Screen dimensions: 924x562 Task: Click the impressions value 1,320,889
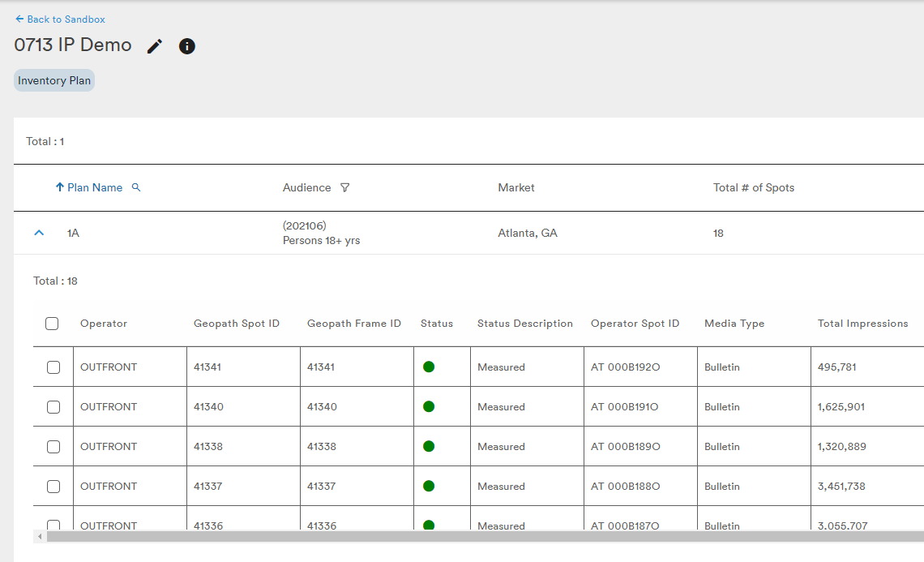coord(842,446)
